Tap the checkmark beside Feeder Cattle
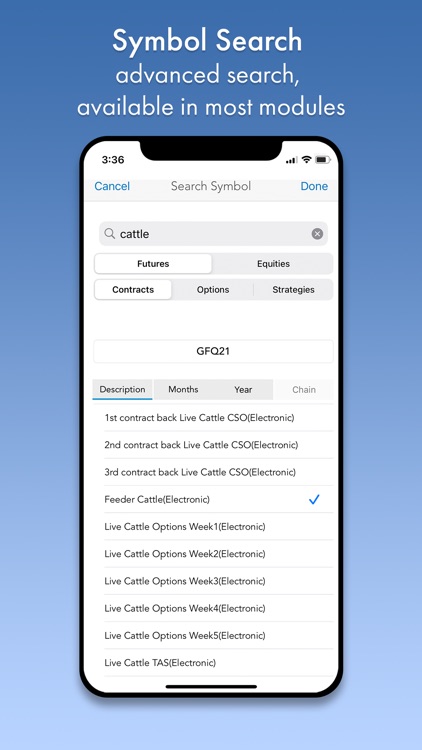422x750 pixels. point(314,499)
